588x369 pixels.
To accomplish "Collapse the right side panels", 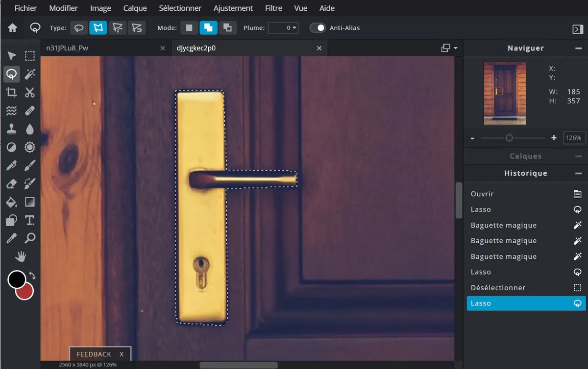I will pos(578,29).
